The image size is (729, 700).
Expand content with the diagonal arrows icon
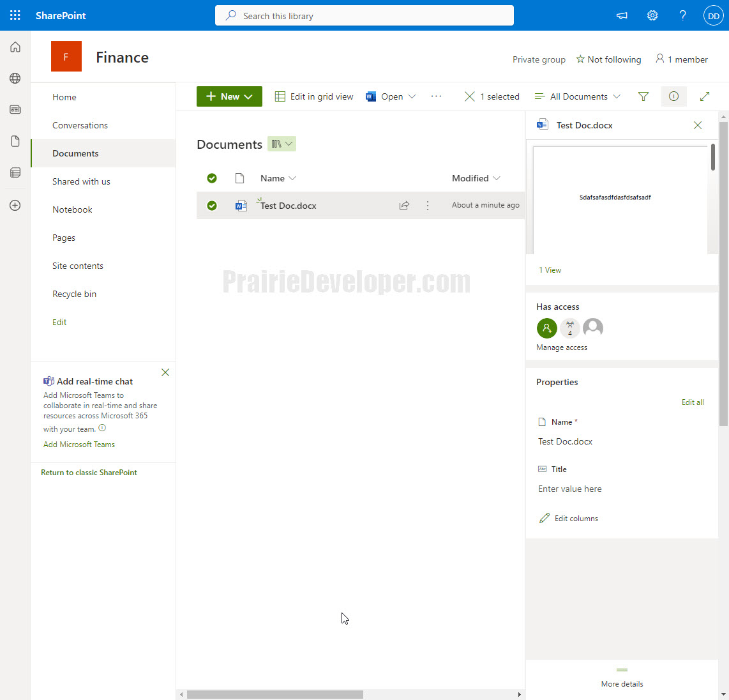coord(704,96)
